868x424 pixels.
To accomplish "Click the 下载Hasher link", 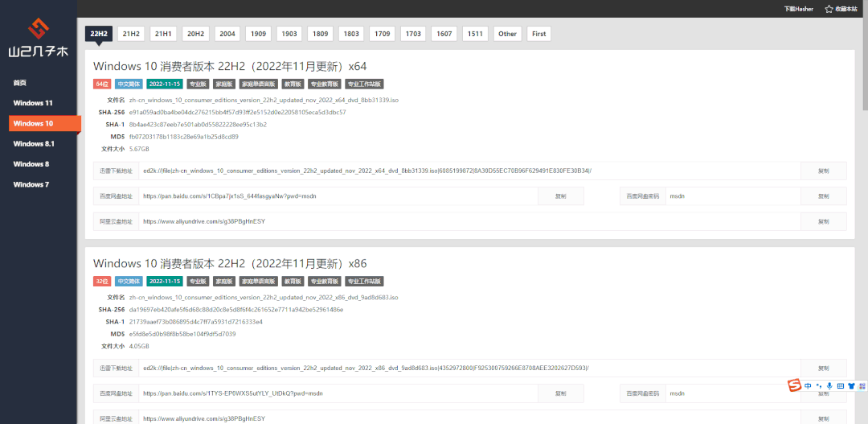I will coord(798,9).
